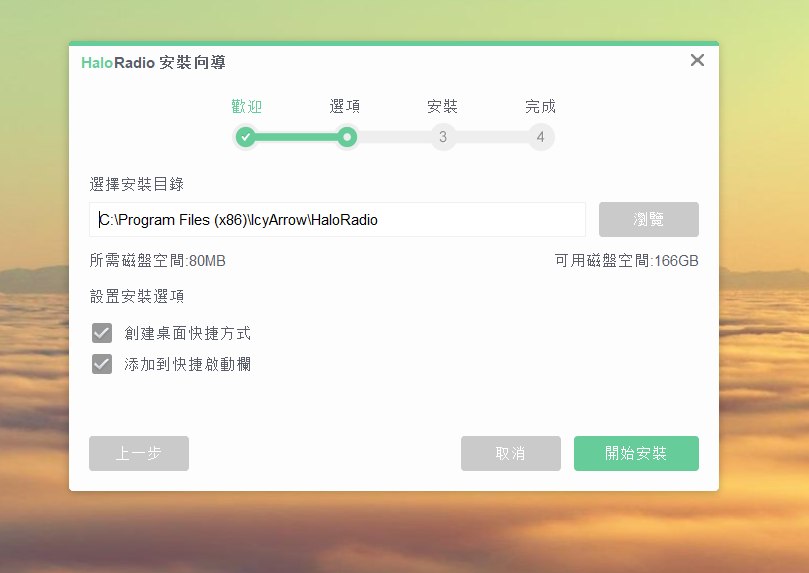This screenshot has height=573, width=809.
Task: Select the 歡迎 step label
Action: 247,107
